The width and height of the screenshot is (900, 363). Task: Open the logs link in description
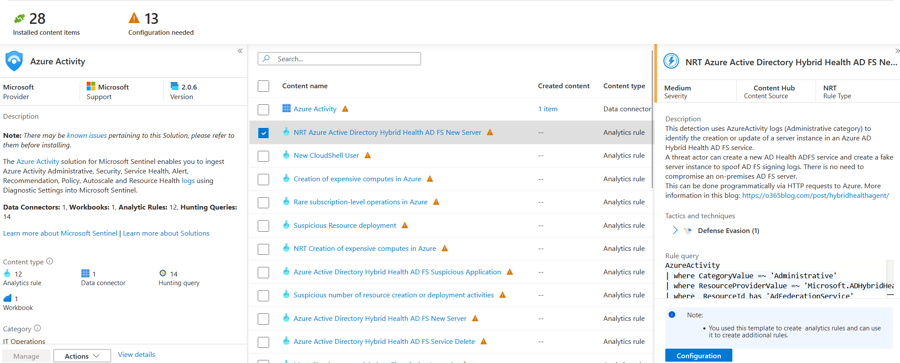coord(188,180)
